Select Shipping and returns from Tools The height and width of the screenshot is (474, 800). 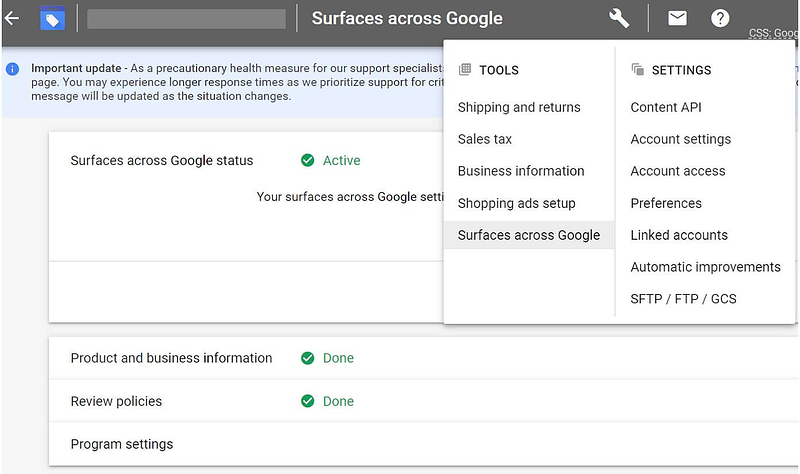click(519, 107)
